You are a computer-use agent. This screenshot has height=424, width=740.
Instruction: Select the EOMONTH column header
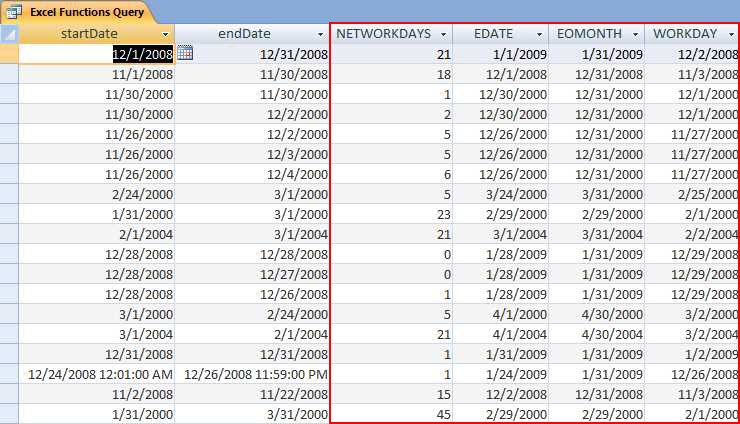tap(597, 34)
